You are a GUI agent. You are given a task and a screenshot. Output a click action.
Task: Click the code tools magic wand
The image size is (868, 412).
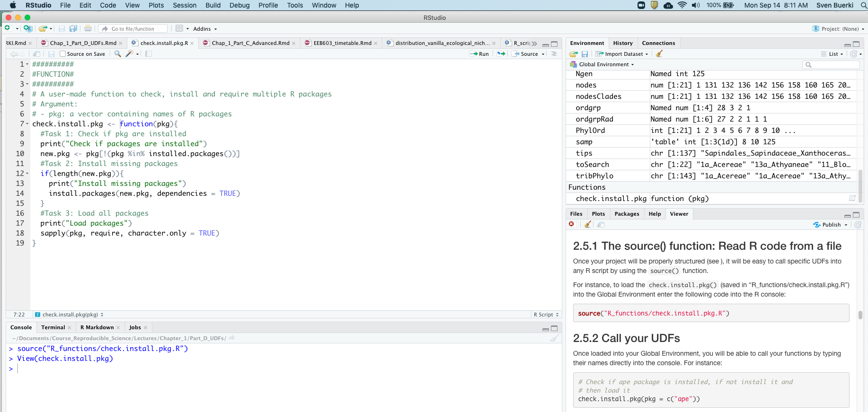pos(129,54)
